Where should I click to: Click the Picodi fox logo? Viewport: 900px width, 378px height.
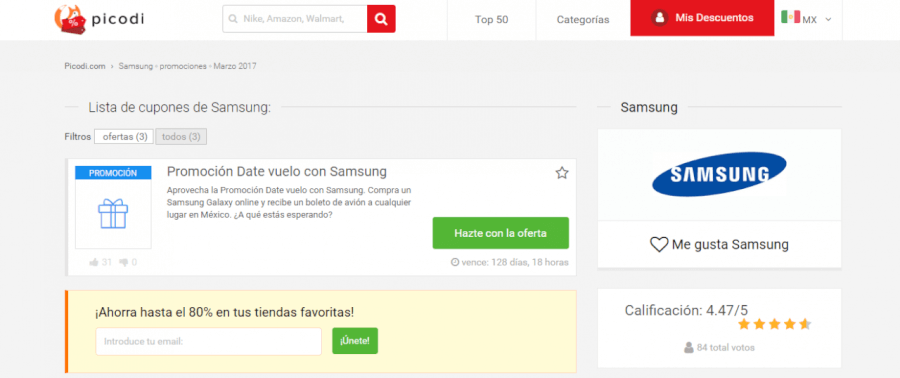[x=70, y=19]
